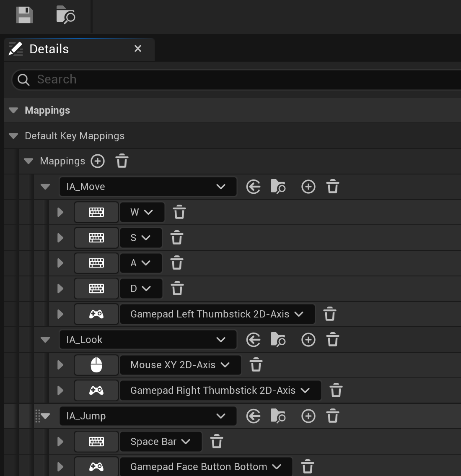This screenshot has height=476, width=461.
Task: Collapse the Mappings category header
Action: pos(13,110)
